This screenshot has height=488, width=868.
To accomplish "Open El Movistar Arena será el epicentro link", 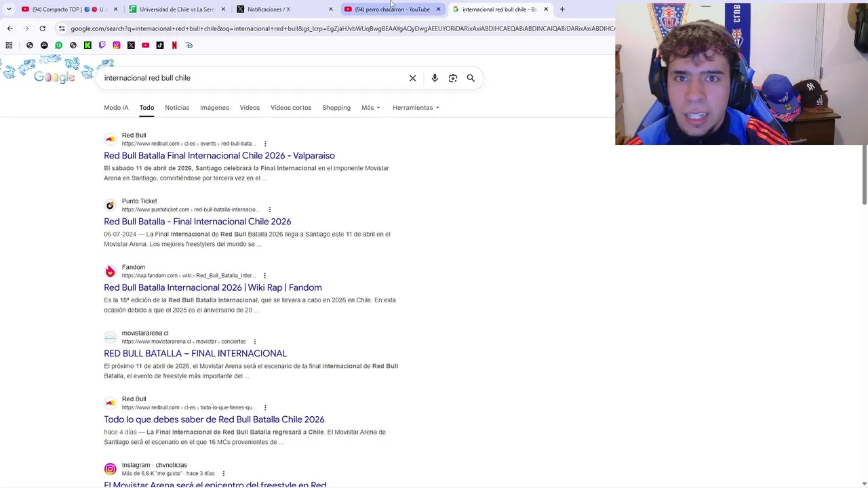I will pyautogui.click(x=215, y=484).
